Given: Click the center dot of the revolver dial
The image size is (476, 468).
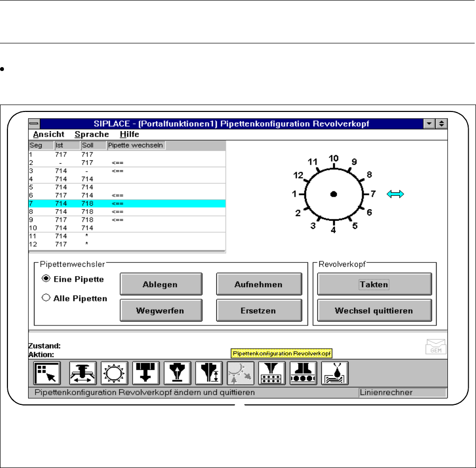Looking at the screenshot, I should [x=334, y=194].
